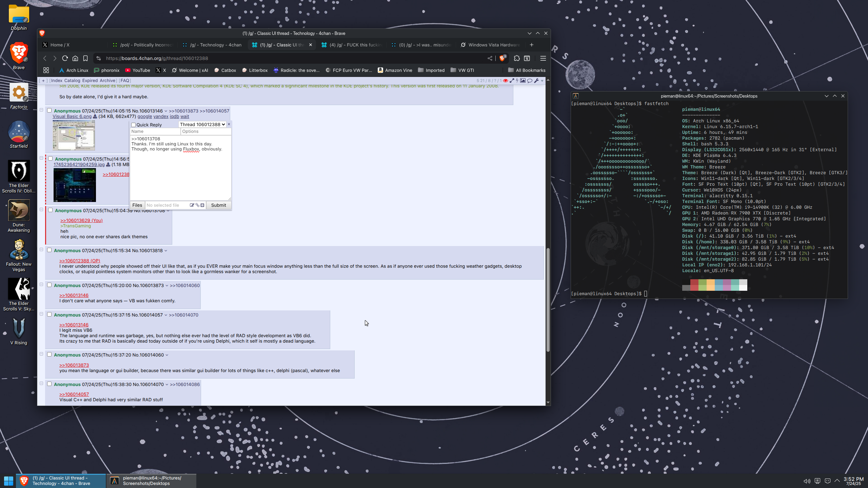868x488 pixels.
Task: Bookmark this page with the bookmark icon
Action: pyautogui.click(x=85, y=58)
